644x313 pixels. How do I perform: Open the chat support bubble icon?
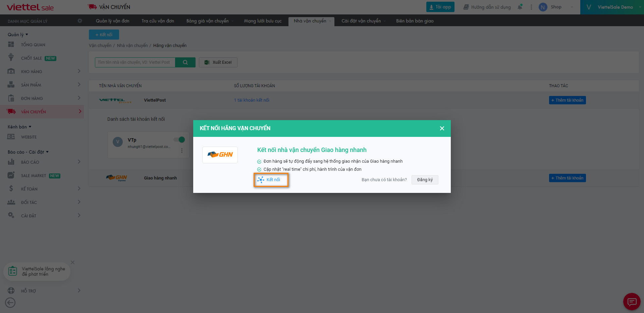[632, 302]
